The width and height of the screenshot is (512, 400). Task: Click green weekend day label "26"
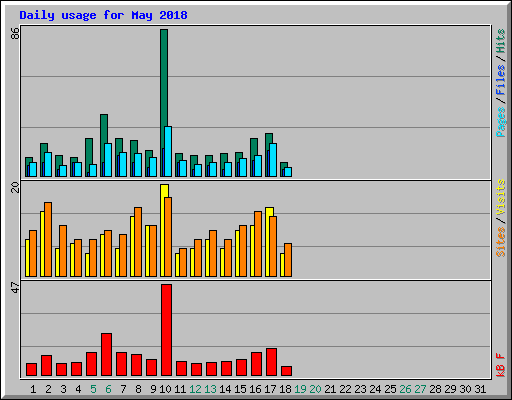pyautogui.click(x=405, y=389)
